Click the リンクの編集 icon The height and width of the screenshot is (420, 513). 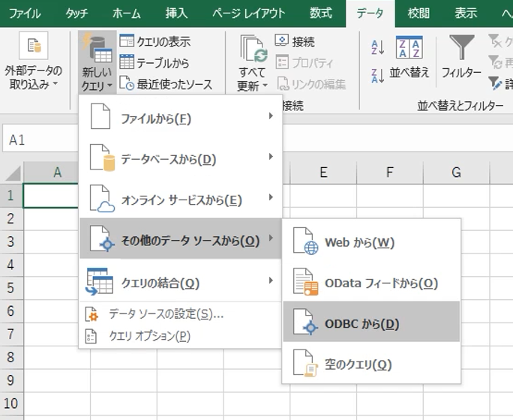[x=283, y=83]
